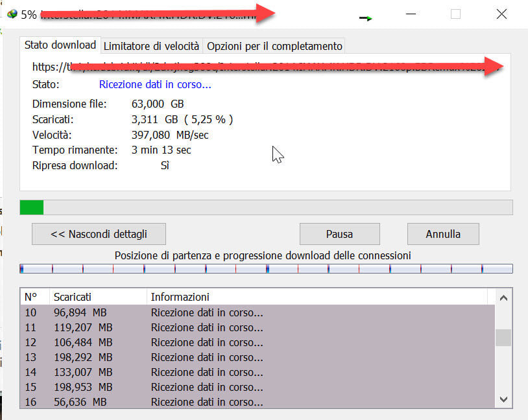528x420 pixels.
Task: Close the download window
Action: pyautogui.click(x=501, y=14)
